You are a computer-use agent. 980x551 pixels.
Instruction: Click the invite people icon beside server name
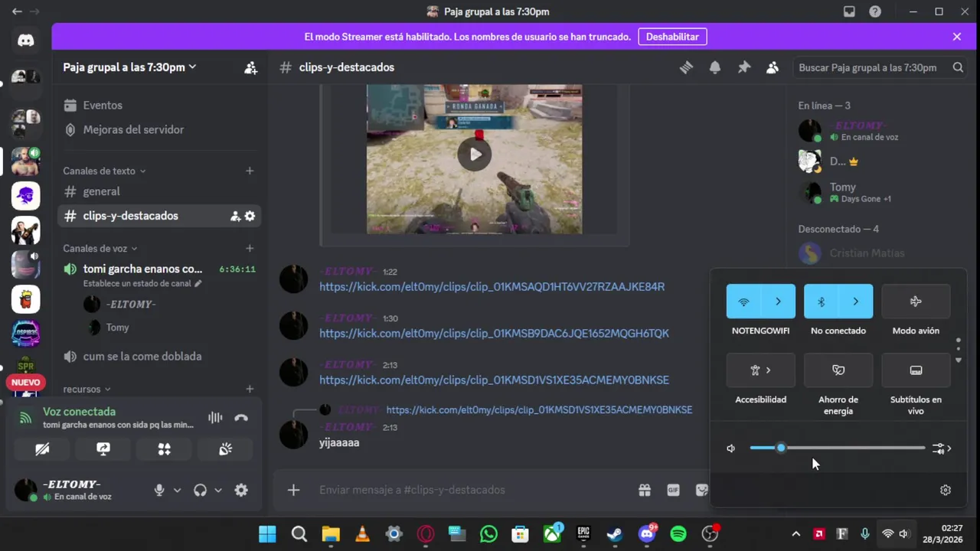pyautogui.click(x=250, y=67)
